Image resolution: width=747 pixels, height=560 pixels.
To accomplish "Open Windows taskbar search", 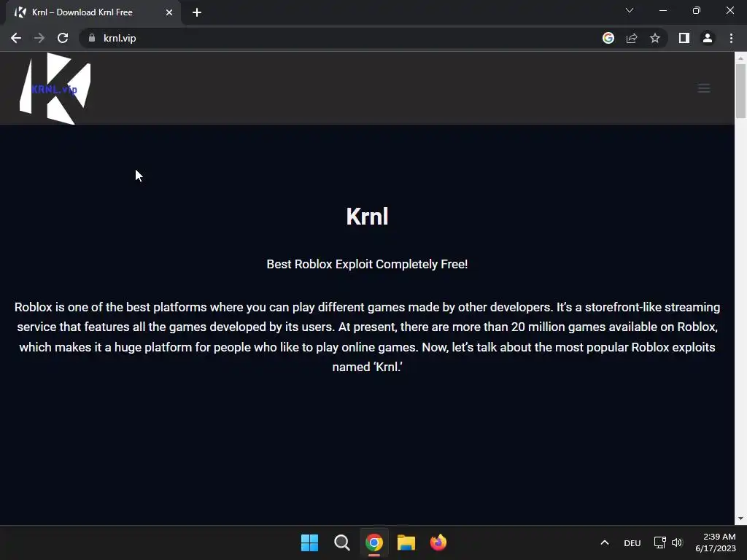I will (x=341, y=542).
